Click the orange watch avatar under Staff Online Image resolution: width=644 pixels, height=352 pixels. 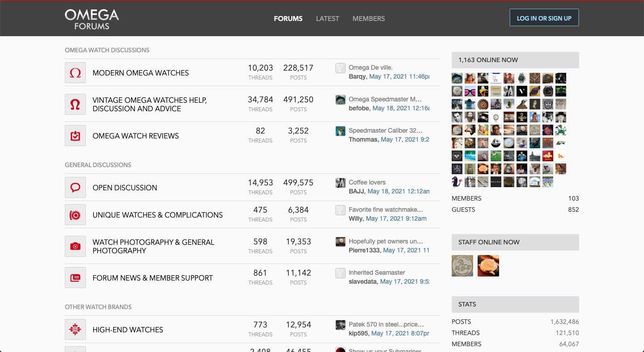(x=488, y=266)
